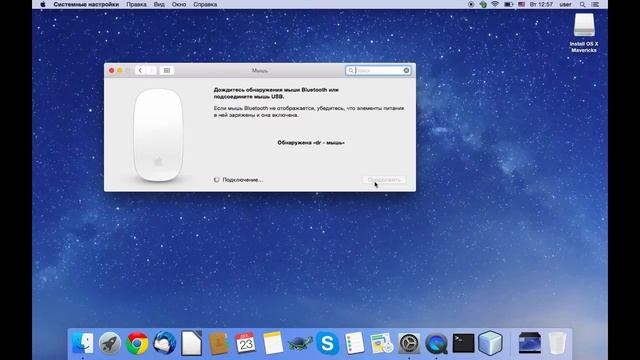
Task: Open the Правка menu
Action: point(136,4)
